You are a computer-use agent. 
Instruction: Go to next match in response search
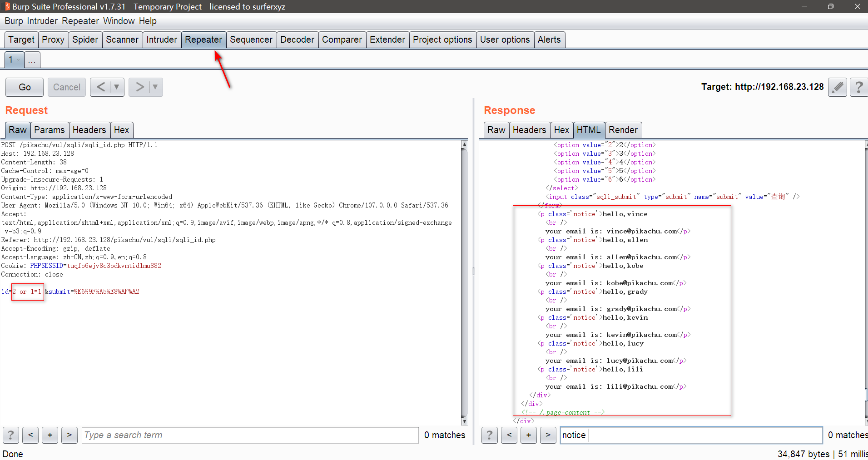click(548, 435)
